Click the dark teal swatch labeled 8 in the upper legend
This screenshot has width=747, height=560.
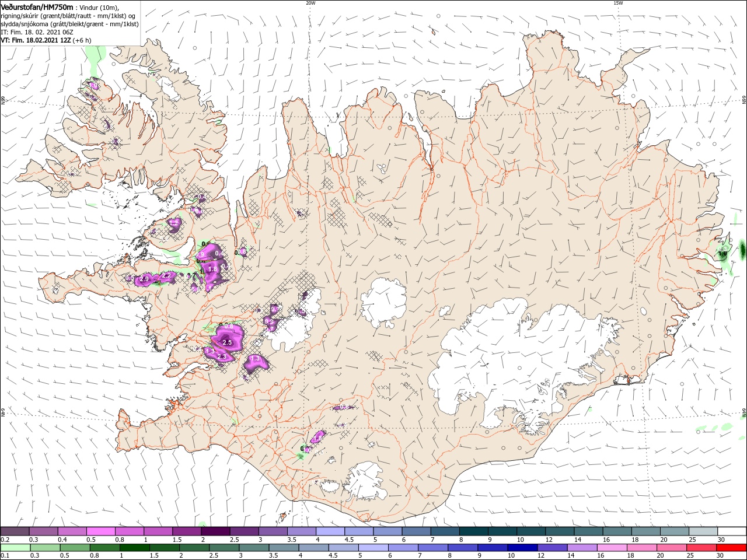[473, 531]
